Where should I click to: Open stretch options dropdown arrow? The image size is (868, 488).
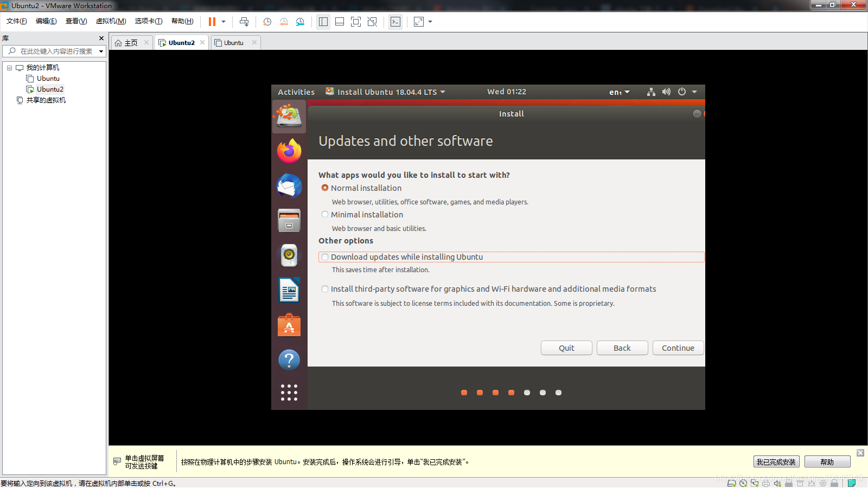(x=430, y=22)
